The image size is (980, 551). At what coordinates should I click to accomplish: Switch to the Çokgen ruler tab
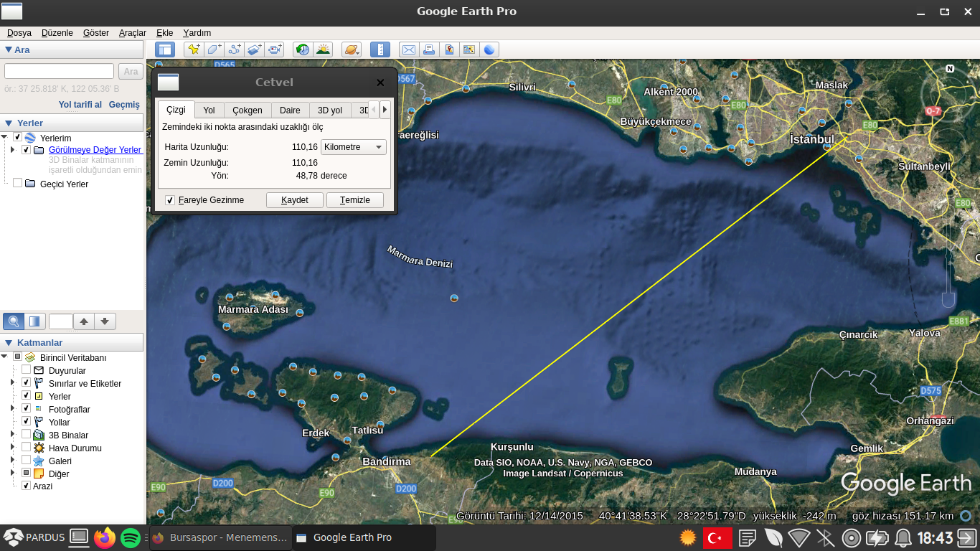(x=248, y=110)
